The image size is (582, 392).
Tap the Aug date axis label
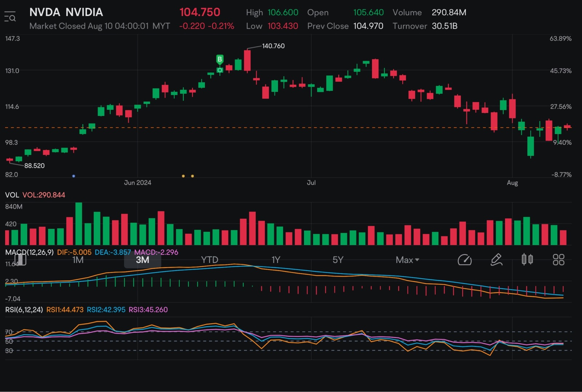(x=512, y=183)
